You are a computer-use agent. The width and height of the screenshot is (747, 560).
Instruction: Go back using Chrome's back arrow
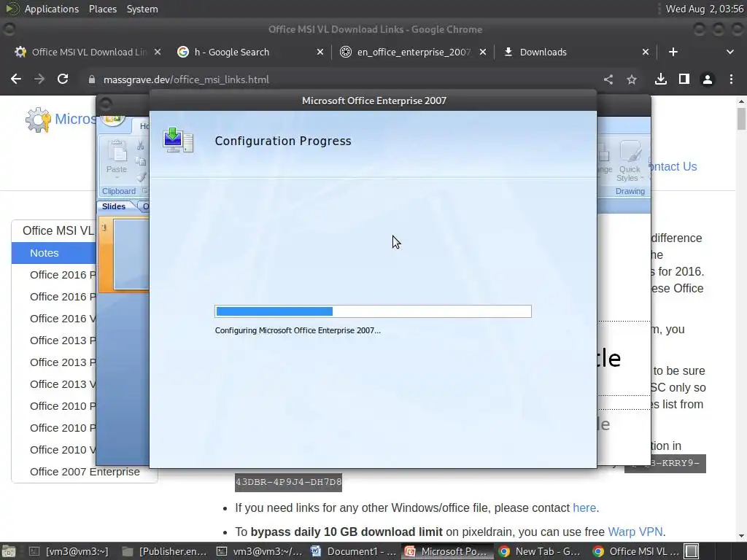point(16,79)
